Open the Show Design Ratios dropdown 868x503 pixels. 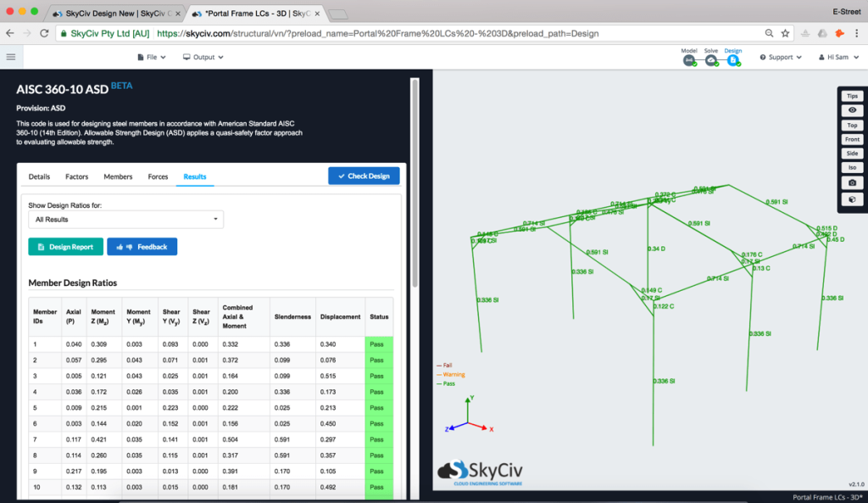[125, 219]
